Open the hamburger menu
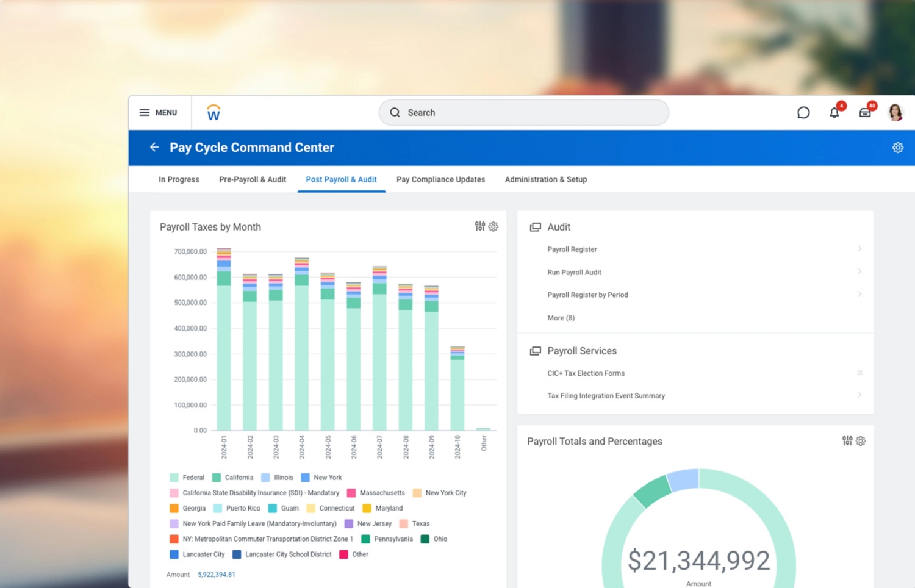915x588 pixels. pos(145,112)
